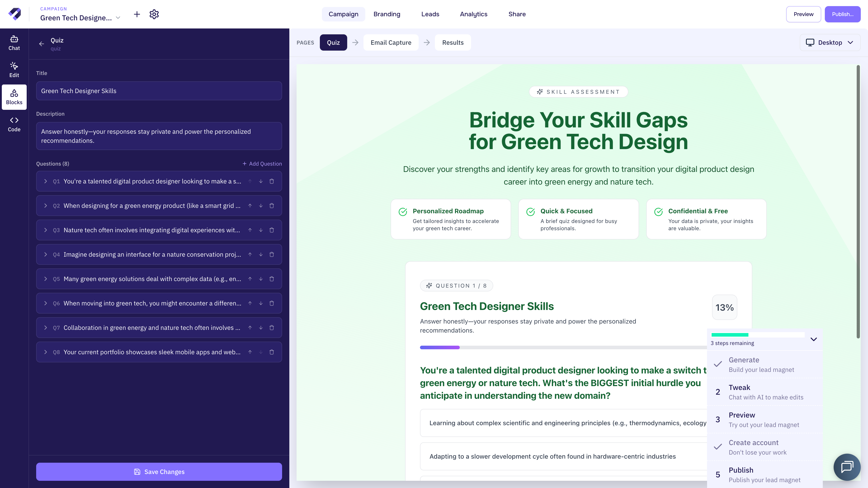Open the Code panel icon
Screen dimensions: 868x488
tap(14, 124)
